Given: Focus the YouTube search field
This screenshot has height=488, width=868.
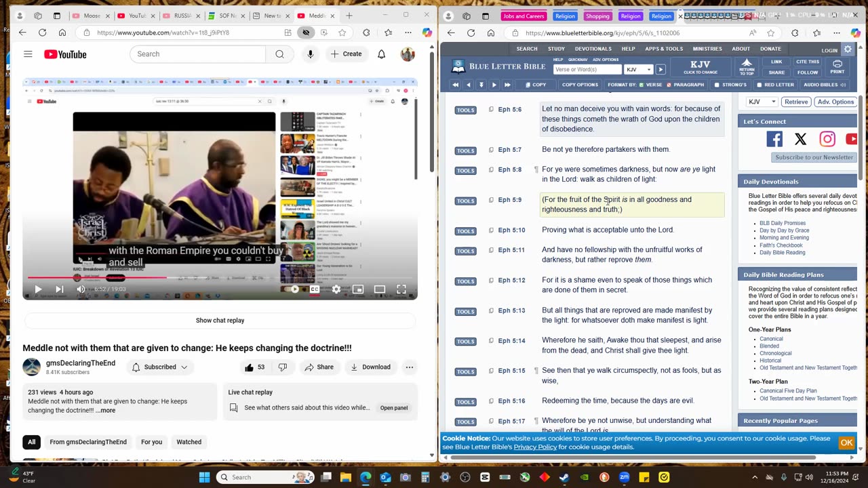Looking at the screenshot, I should pyautogui.click(x=197, y=54).
